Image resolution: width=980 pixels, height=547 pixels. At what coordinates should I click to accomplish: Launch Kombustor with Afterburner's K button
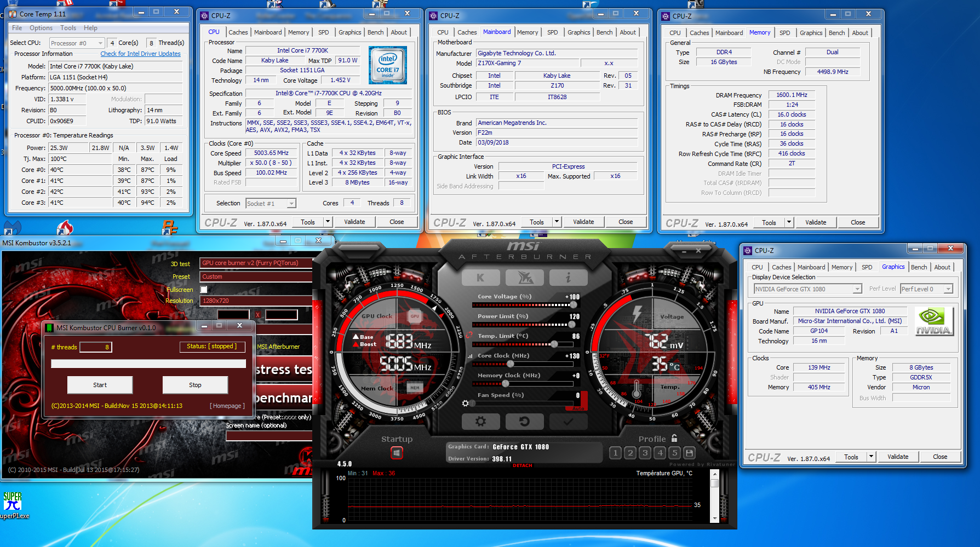click(x=480, y=278)
